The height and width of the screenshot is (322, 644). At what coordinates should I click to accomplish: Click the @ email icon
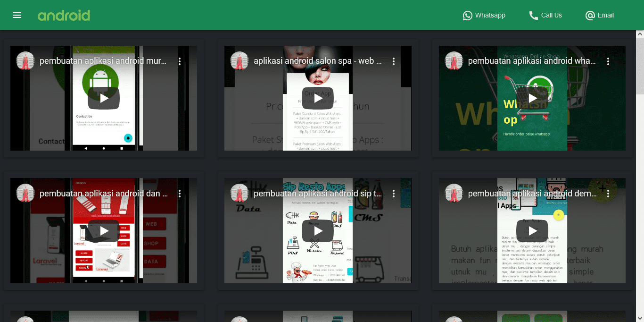coord(590,16)
